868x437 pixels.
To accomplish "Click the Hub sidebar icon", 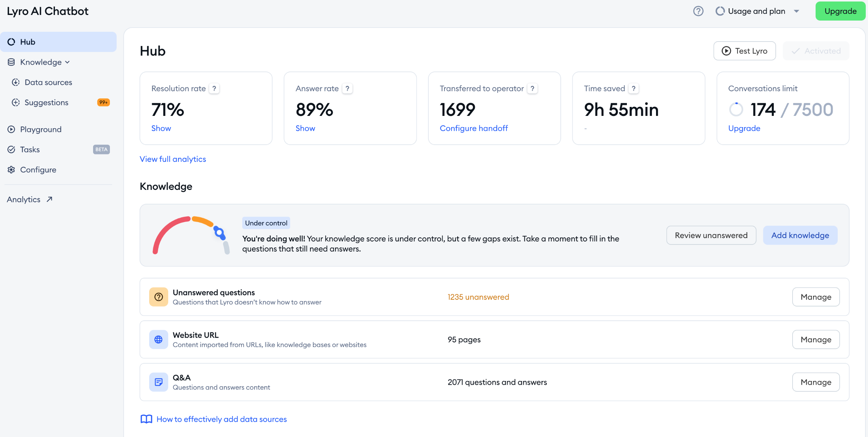I will (x=12, y=42).
